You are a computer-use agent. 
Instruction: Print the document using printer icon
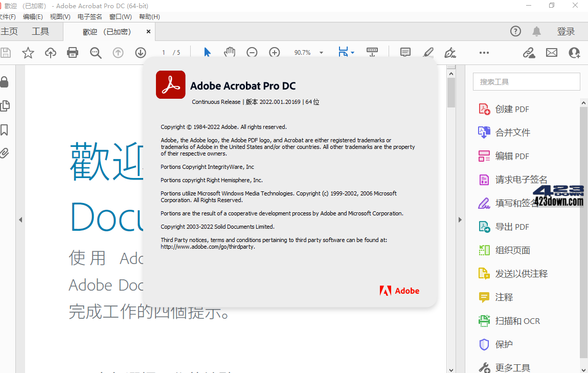pos(73,53)
